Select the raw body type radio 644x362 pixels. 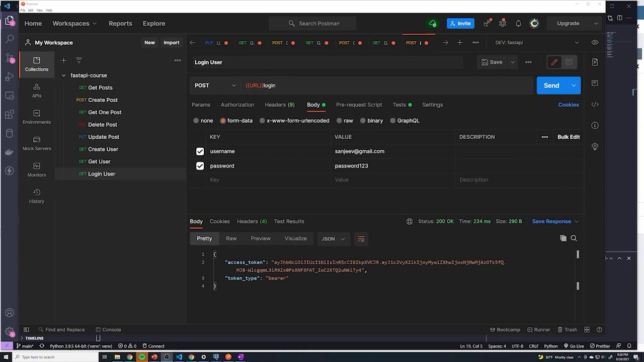coord(340,121)
